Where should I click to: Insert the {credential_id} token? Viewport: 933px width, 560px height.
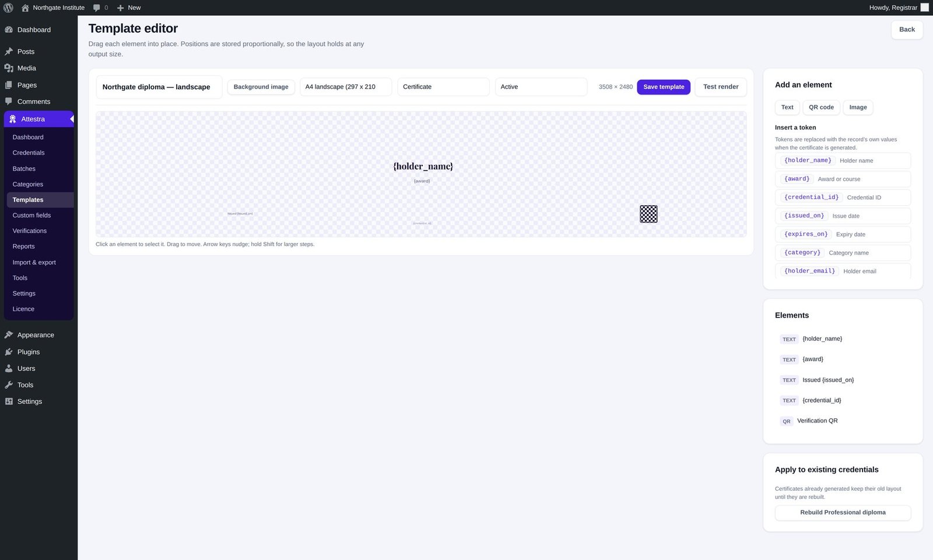[843, 198]
